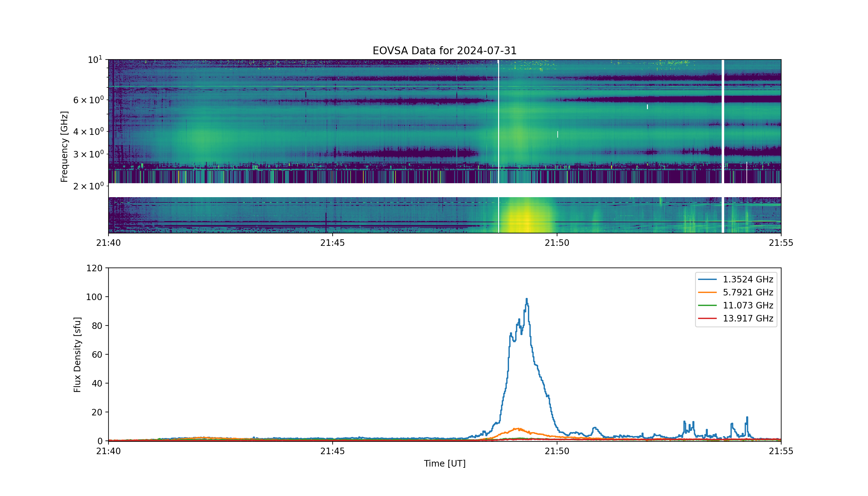The height and width of the screenshot is (496, 868).
Task: Select the 13.917 GHz legend label
Action: [748, 318]
